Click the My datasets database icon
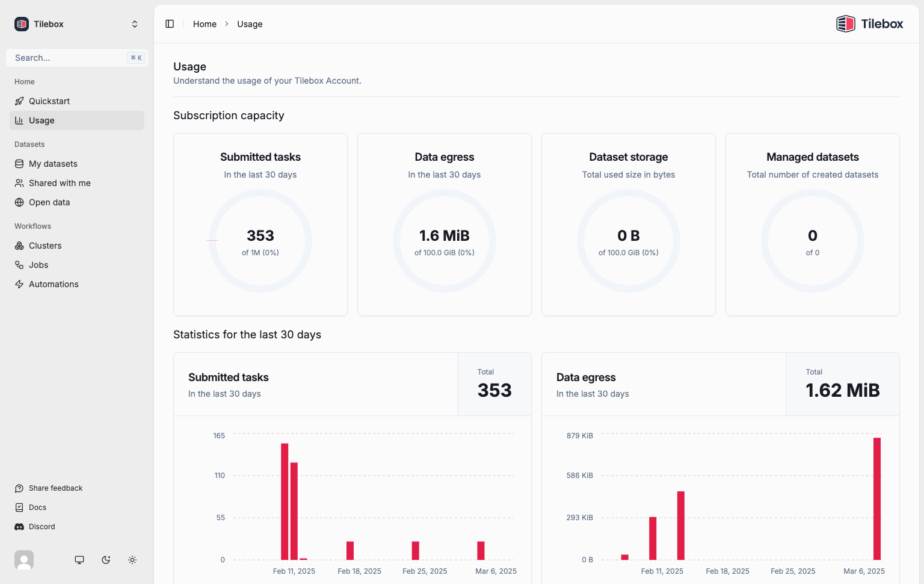Viewport: 924px width, 584px height. pyautogui.click(x=19, y=164)
